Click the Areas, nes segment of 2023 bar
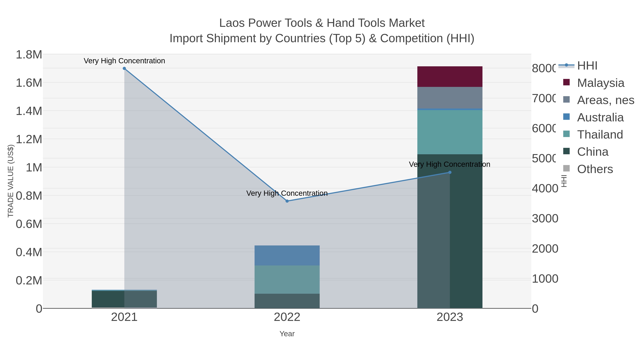 point(450,98)
